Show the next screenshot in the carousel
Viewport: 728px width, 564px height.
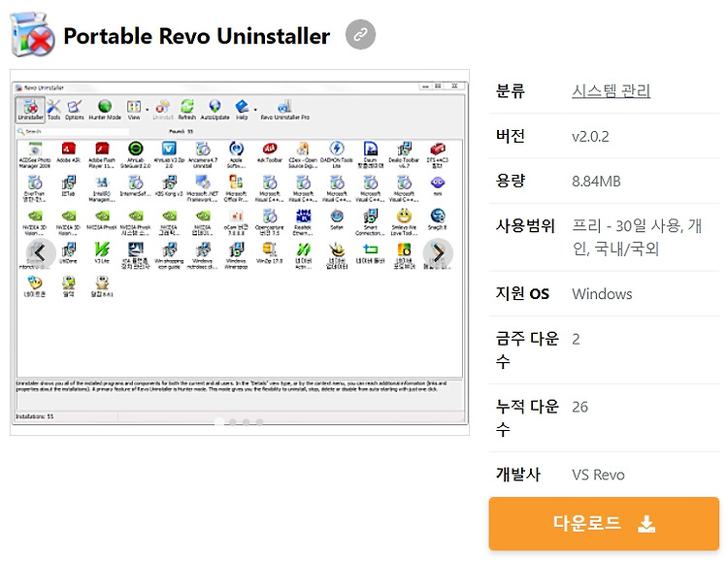click(x=438, y=253)
